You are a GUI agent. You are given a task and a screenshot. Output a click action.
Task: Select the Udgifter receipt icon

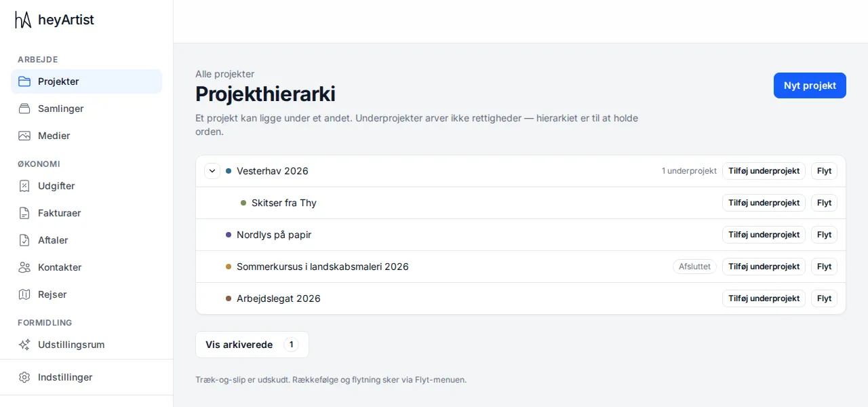24,186
